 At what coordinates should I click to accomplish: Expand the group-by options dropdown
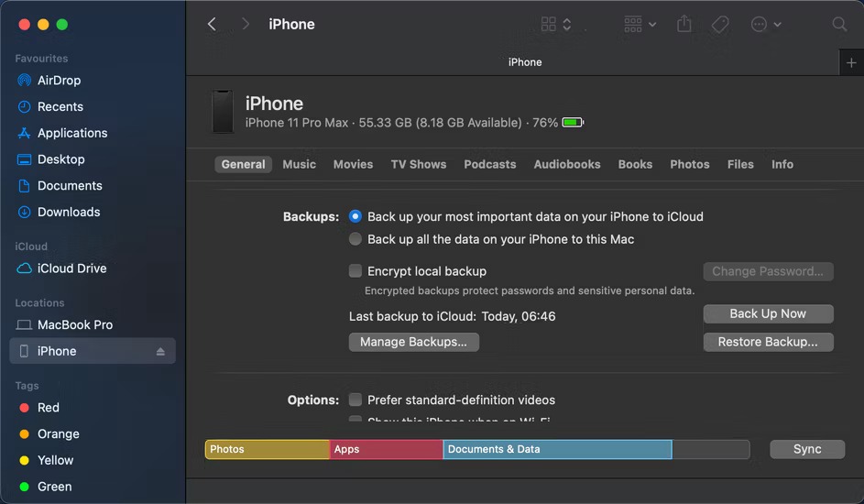pos(640,25)
